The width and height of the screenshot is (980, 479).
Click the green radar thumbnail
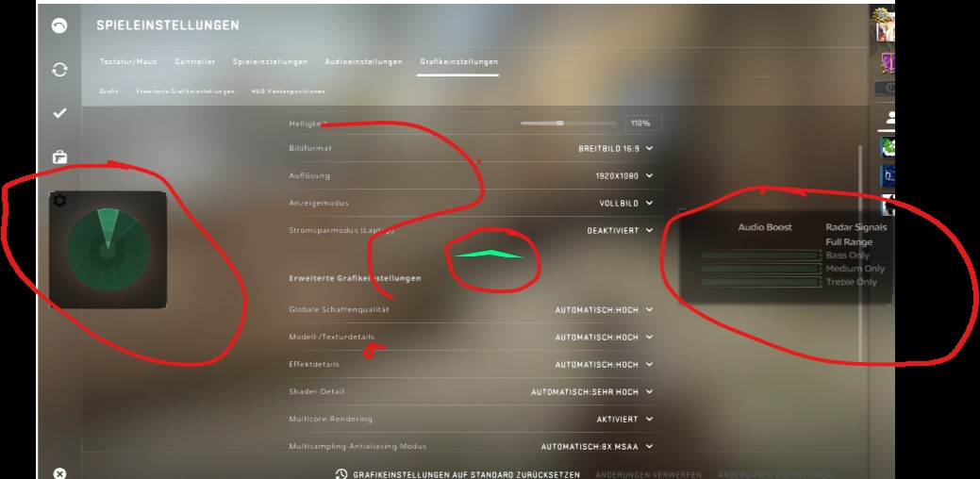(x=108, y=249)
